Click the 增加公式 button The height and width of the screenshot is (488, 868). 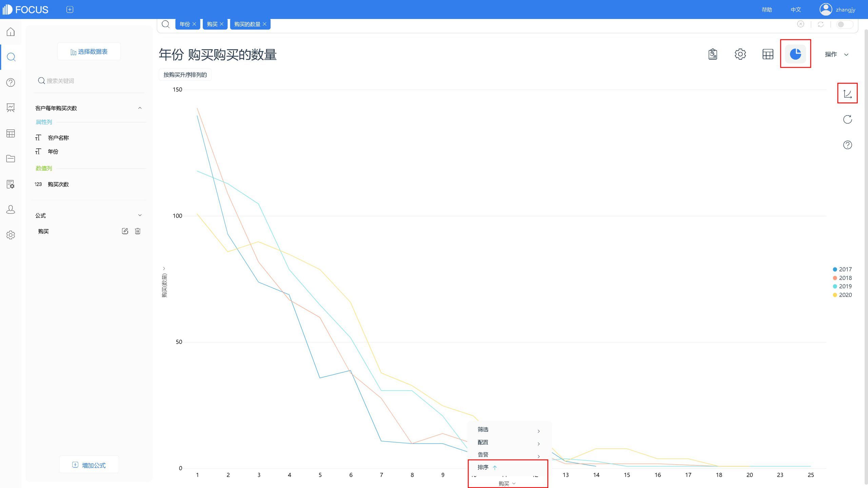(89, 465)
